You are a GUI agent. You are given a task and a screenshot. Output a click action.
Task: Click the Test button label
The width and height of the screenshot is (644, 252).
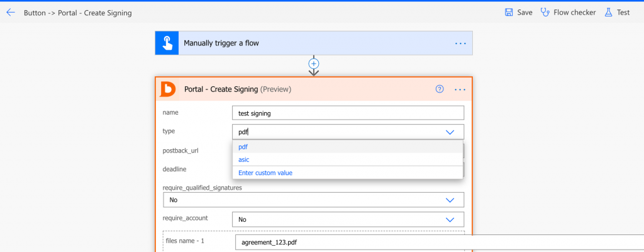(x=623, y=13)
